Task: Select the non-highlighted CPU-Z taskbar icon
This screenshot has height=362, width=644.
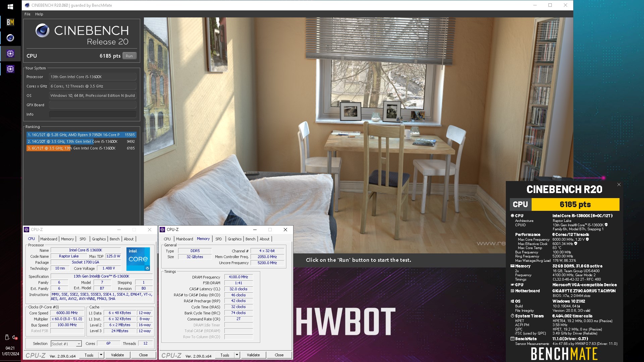Action: 10,69
